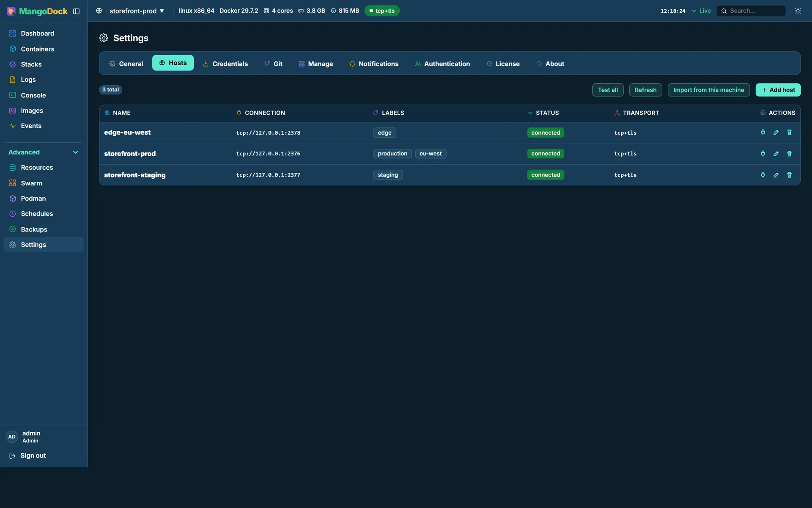Viewport: 812px width, 508px height.
Task: Switch to the General settings tab
Action: pyautogui.click(x=126, y=64)
